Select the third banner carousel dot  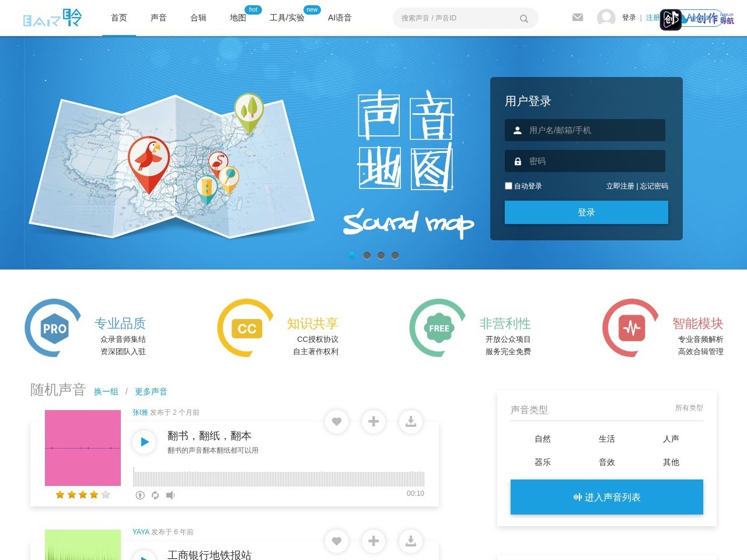pyautogui.click(x=381, y=256)
